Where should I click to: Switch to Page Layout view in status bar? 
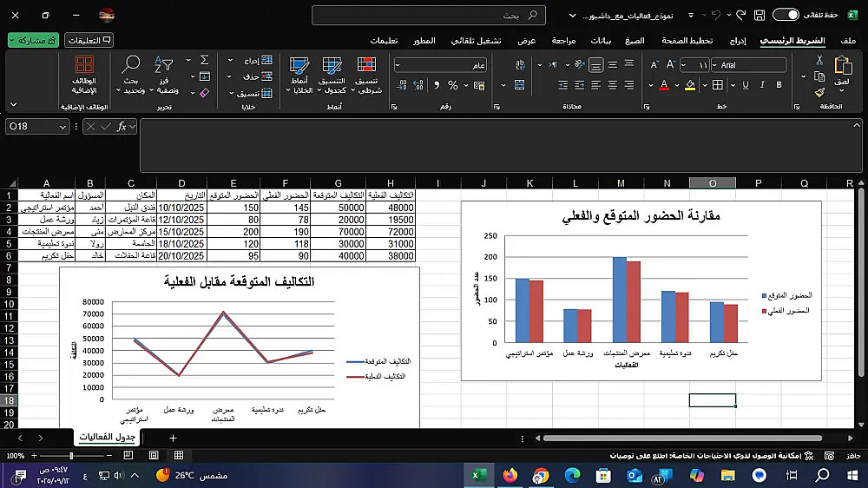point(154,455)
